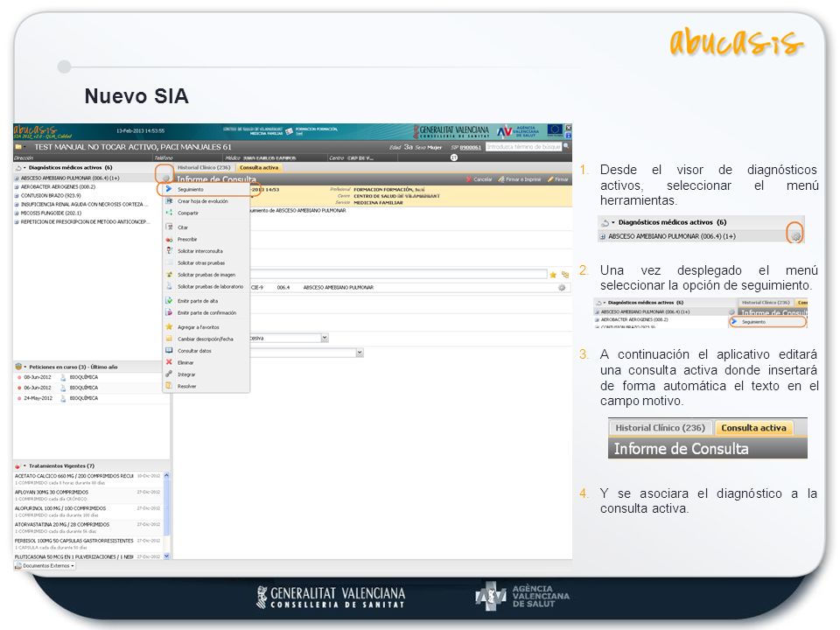Click the Emitir parte de alta icon
This screenshot has height=630, width=840.
(x=169, y=300)
